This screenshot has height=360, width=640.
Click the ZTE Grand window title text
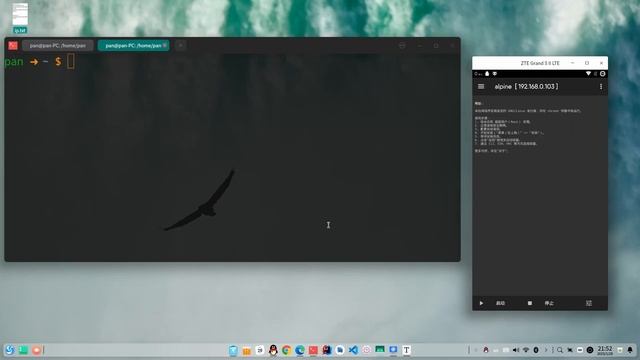540,63
